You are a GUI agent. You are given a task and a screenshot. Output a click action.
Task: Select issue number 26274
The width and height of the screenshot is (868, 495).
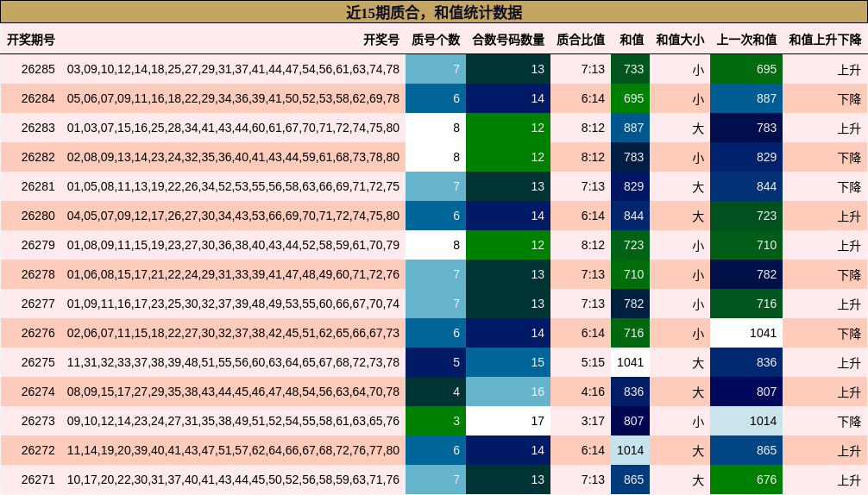point(38,392)
